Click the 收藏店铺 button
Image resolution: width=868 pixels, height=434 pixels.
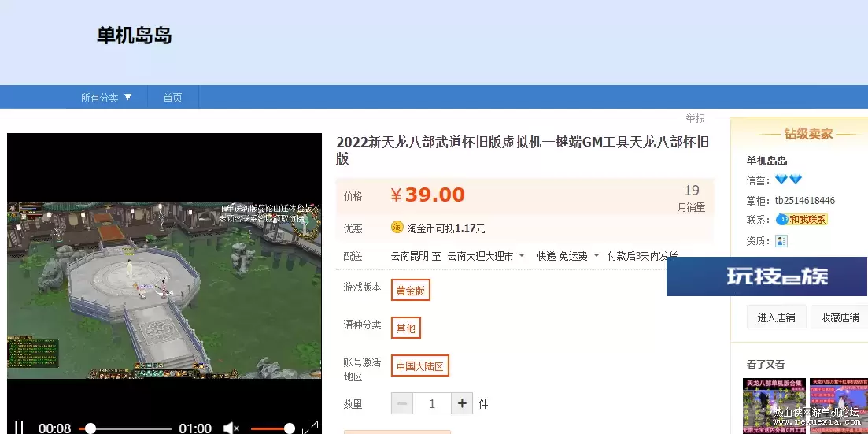click(x=839, y=317)
